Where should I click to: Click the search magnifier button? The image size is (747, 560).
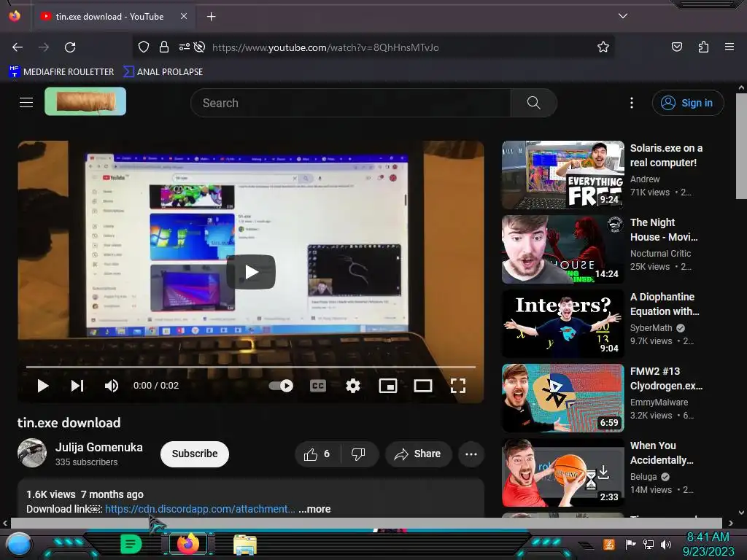[x=533, y=103]
